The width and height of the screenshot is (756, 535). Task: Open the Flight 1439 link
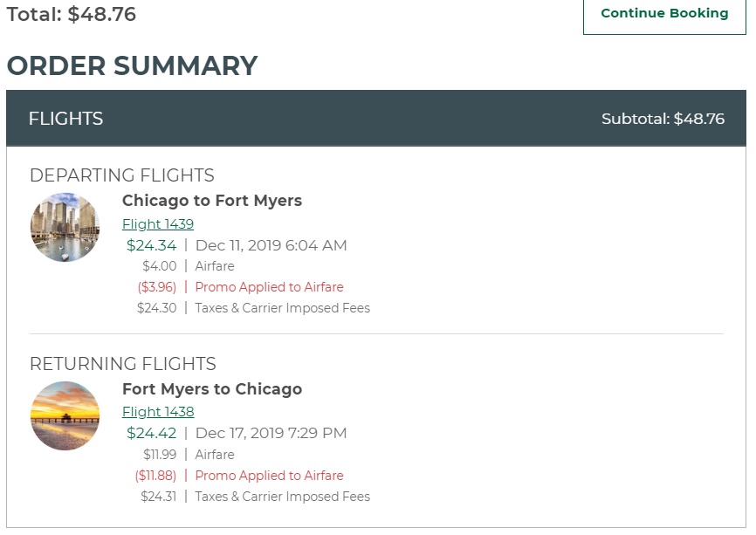(x=158, y=224)
